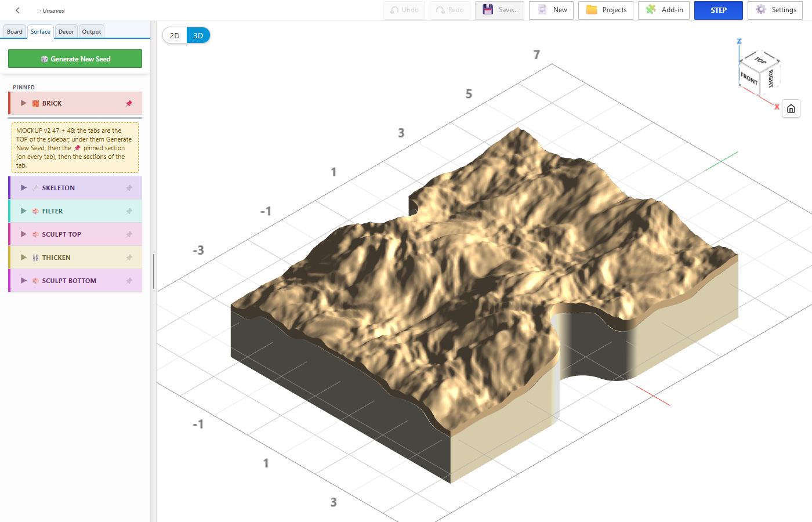Open the Decor tab

click(x=66, y=32)
